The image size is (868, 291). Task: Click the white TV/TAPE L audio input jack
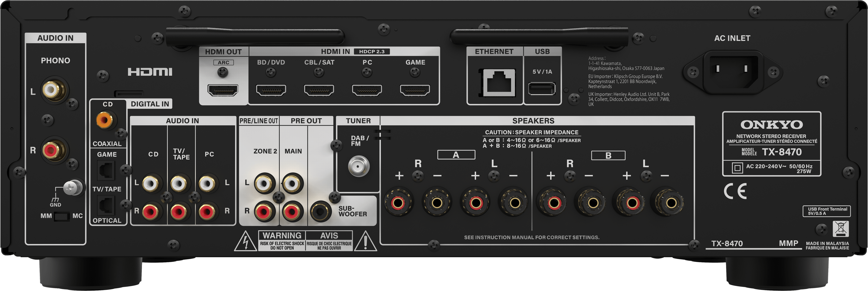(x=178, y=183)
